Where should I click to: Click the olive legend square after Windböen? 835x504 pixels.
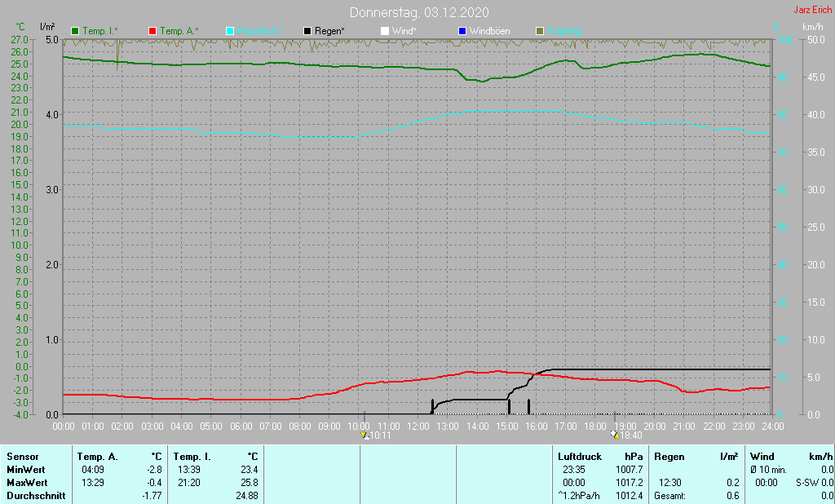click(x=539, y=31)
